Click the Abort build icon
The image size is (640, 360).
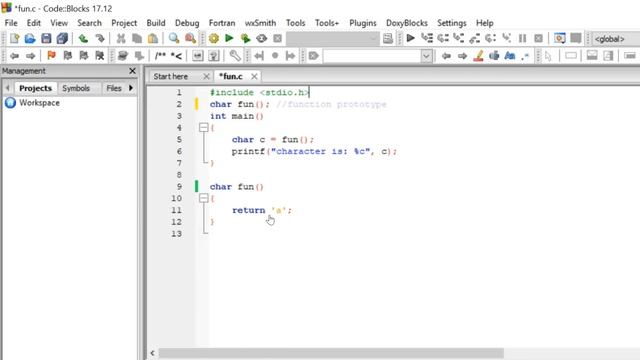tap(278, 39)
